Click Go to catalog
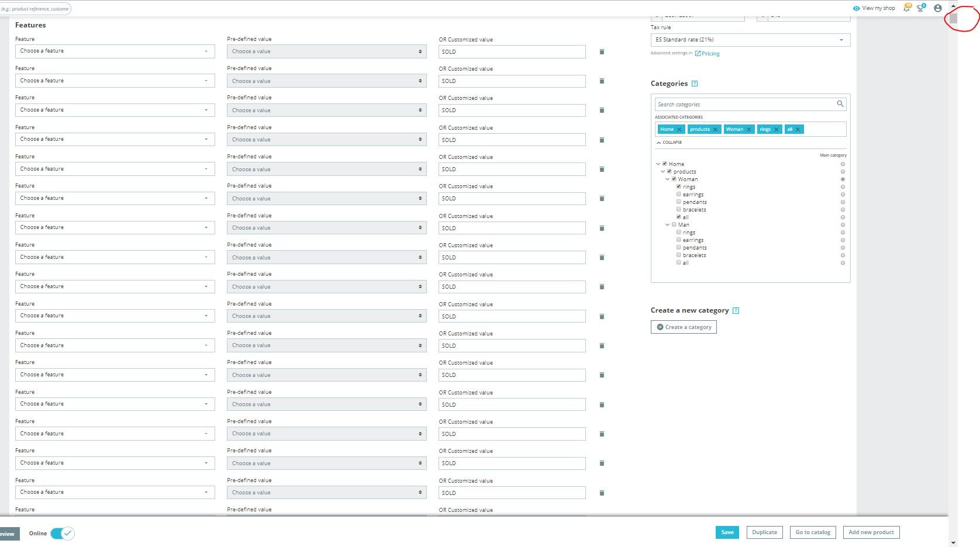The width and height of the screenshot is (980, 547). point(813,532)
